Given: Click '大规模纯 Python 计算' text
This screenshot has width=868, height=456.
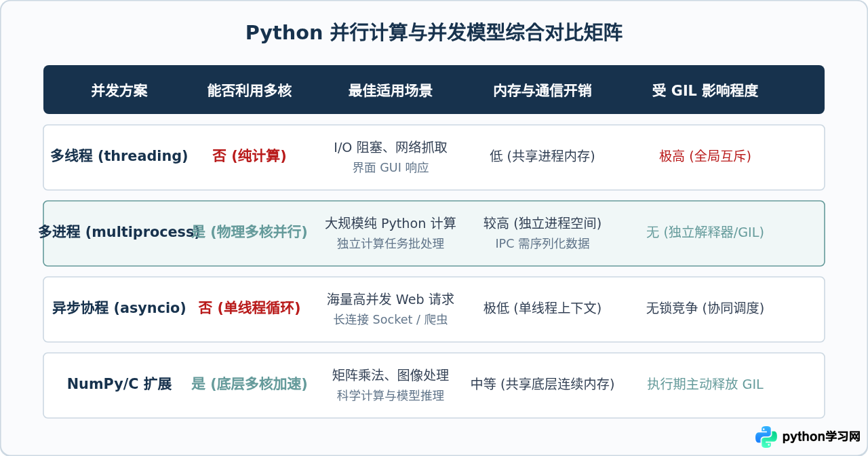Looking at the screenshot, I should (391, 223).
